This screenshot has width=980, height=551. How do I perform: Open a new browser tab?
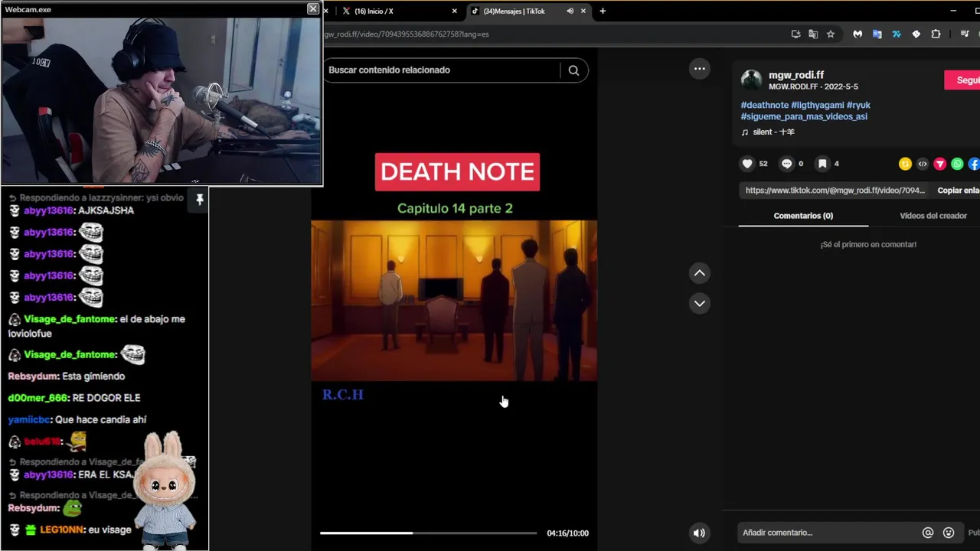tap(603, 11)
